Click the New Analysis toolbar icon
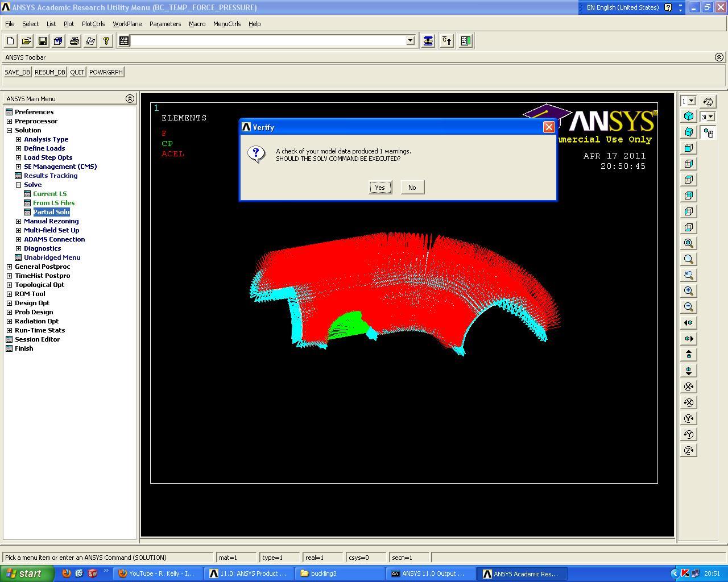728x582 pixels. (10, 41)
